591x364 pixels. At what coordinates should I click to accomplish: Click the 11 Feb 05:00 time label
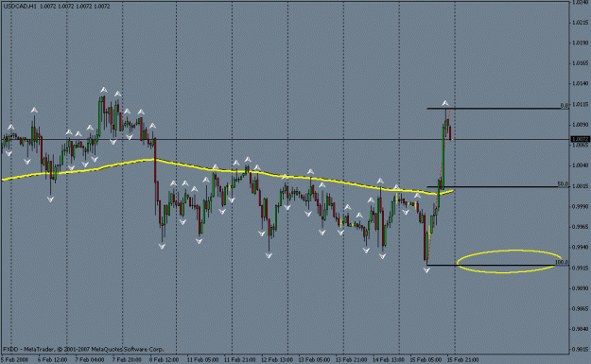click(202, 359)
